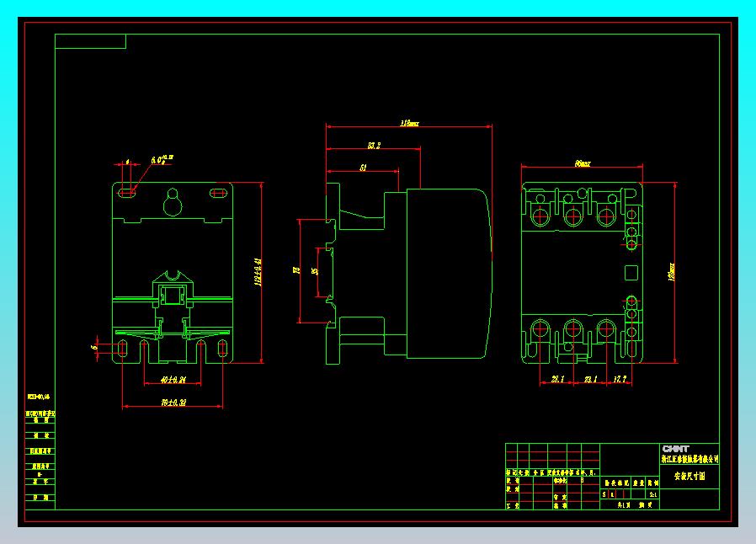This screenshot has width=756, height=544.
Task: Pick the "20.1" terminal spacing dimension
Action: tap(557, 379)
